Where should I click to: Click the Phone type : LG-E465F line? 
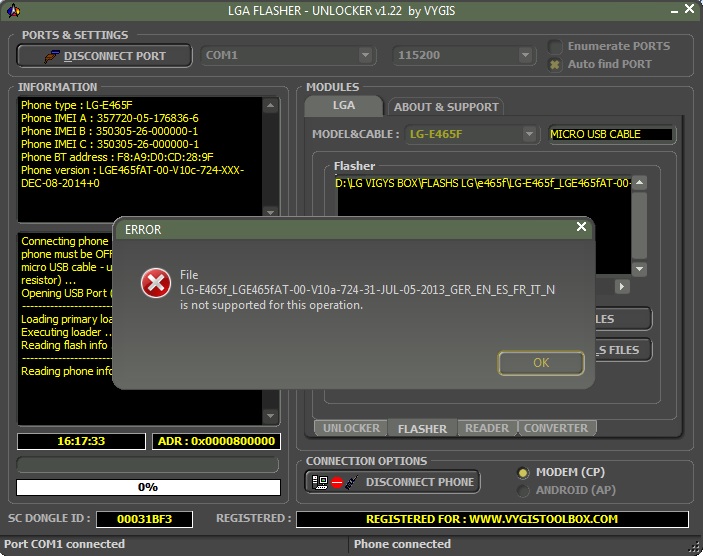77,105
